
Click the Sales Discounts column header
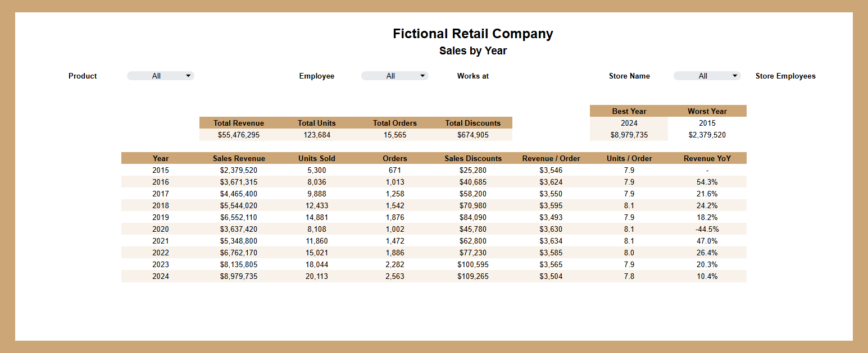[473, 158]
